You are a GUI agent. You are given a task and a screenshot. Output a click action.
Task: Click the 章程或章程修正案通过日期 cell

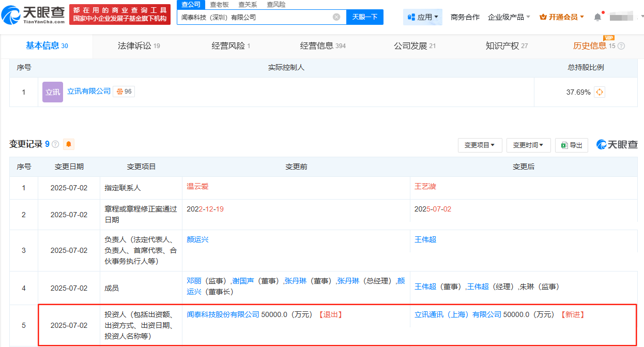[x=141, y=214]
